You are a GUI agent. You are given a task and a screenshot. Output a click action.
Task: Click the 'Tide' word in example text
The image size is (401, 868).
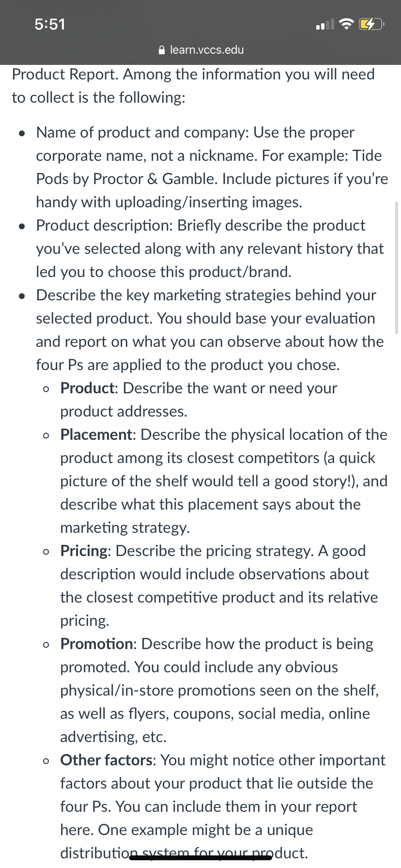367,155
